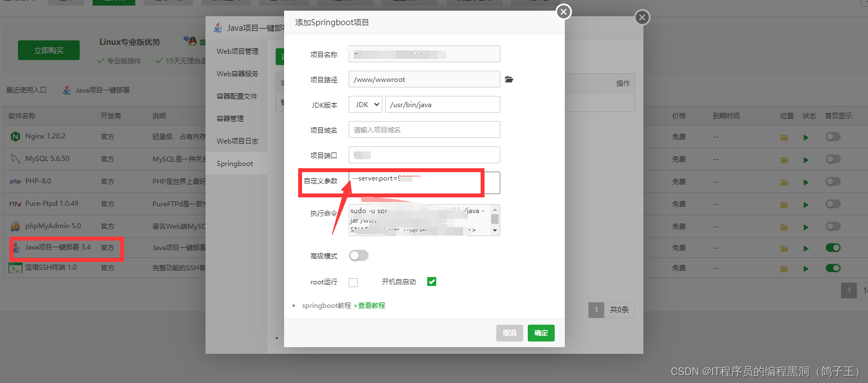Click the 执行命令 textarea scrollbar up arrow

[x=495, y=209]
